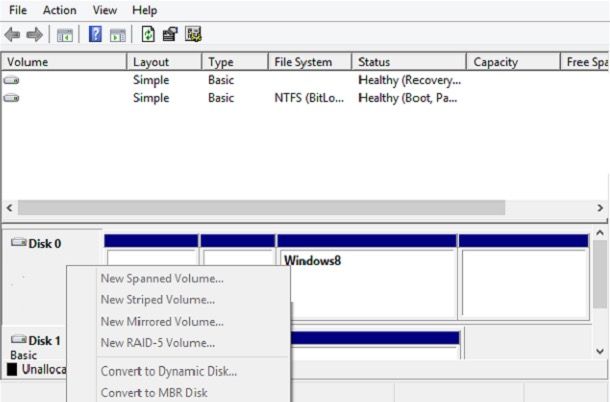Viewport: 610px width, 402px height.
Task: Select Convert to MBR Disk option
Action: coord(154,393)
